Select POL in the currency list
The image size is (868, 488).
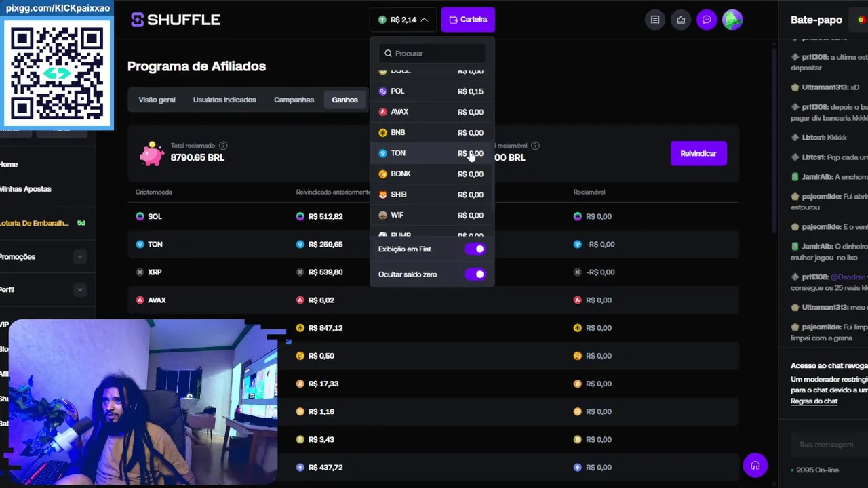click(432, 91)
